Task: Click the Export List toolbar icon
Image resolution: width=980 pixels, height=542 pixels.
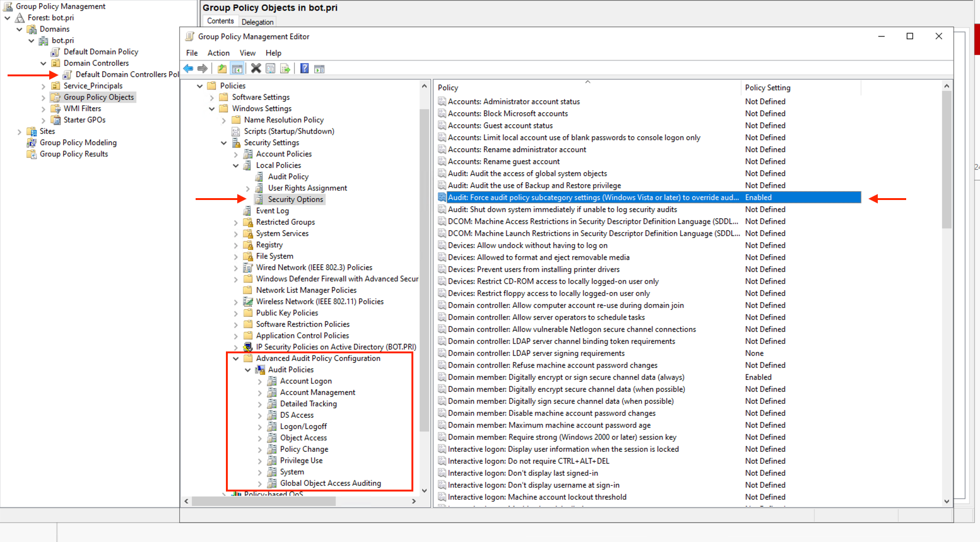Action: pyautogui.click(x=285, y=68)
